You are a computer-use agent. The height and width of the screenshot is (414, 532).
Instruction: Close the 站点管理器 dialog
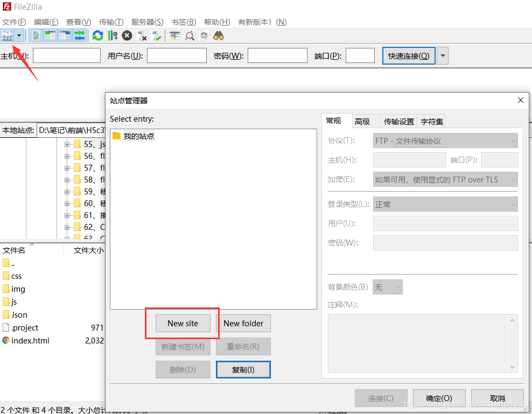[521, 100]
